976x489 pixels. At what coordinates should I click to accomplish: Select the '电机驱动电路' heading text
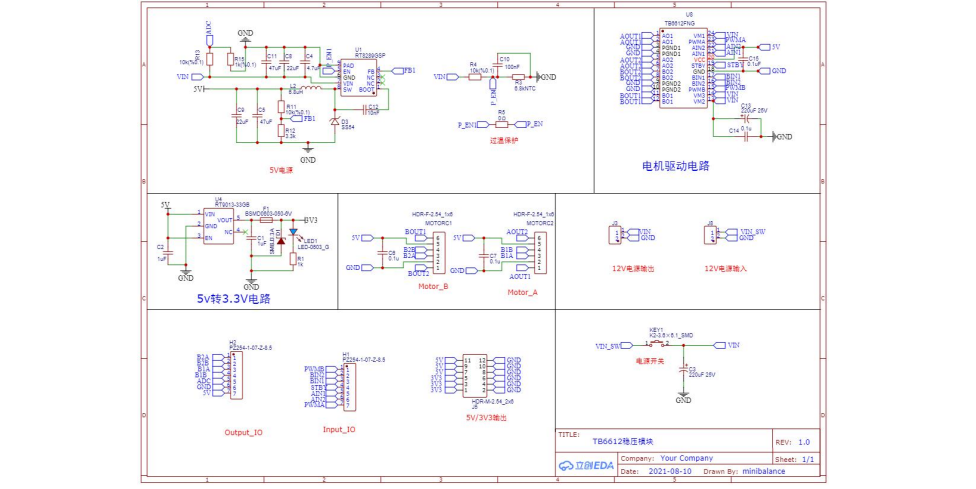(675, 166)
